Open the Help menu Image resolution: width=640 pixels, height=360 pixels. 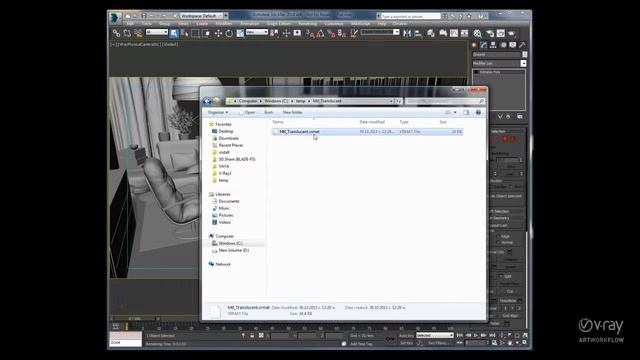[382, 24]
